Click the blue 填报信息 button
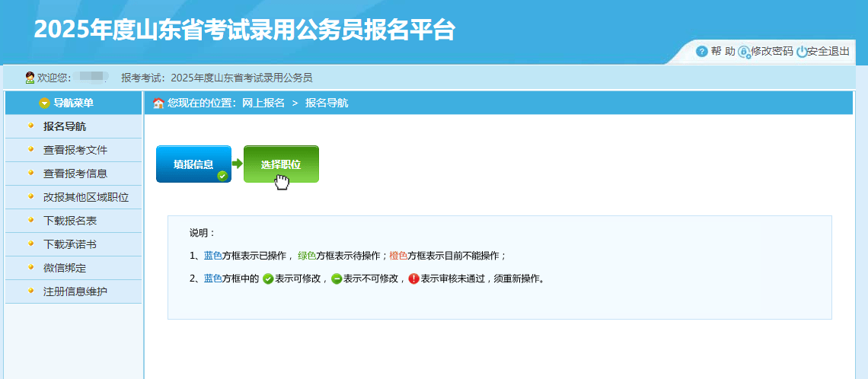Viewport: 868px width, 379px height. point(193,164)
